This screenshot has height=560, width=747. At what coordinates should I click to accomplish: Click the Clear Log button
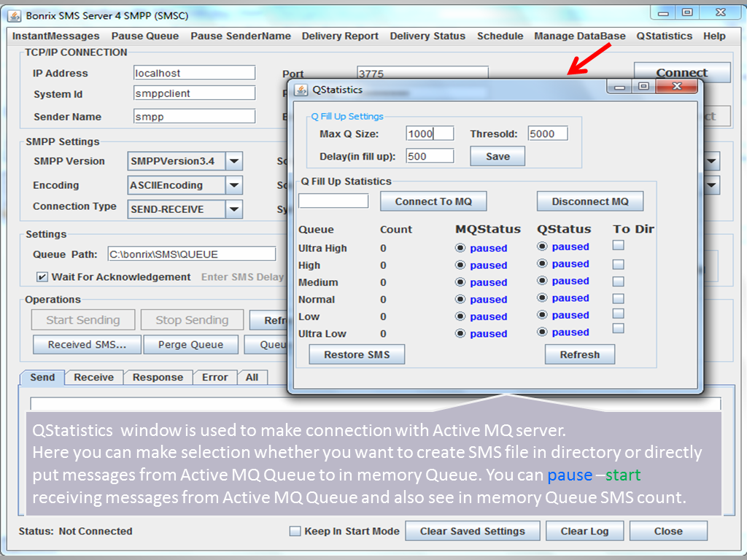pyautogui.click(x=584, y=531)
